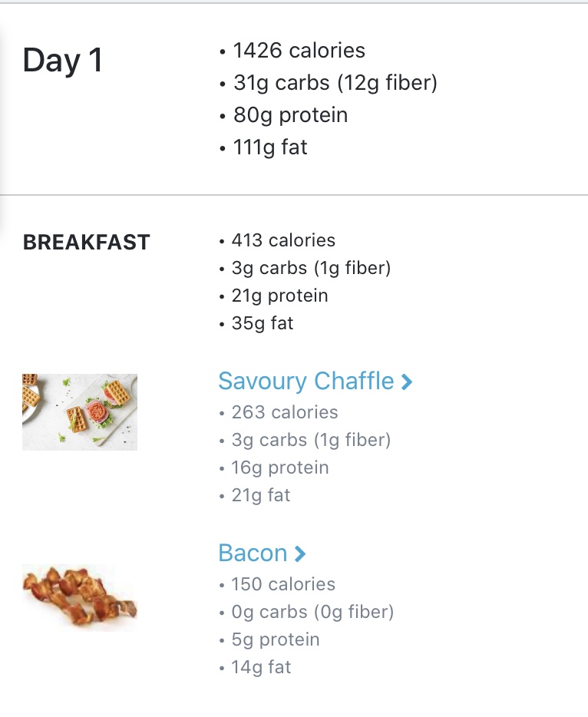Image resolution: width=588 pixels, height=717 pixels.
Task: Click the Day 1 heading
Action: tap(63, 61)
